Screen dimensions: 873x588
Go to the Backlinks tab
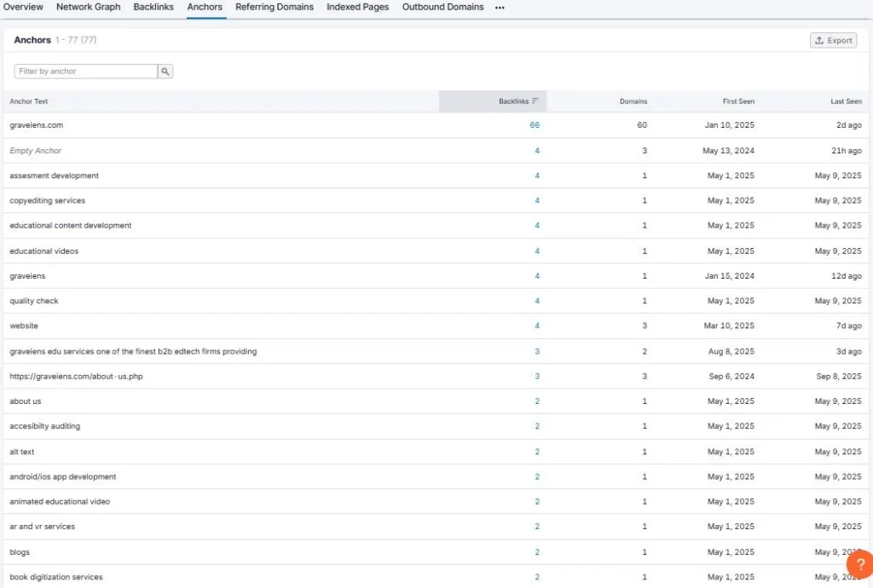[153, 7]
